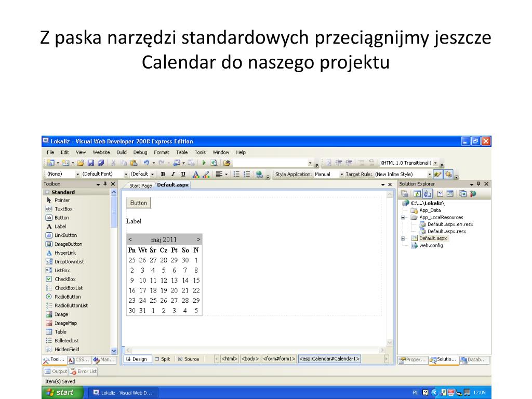Toggle Italic formatting button
The width and height of the screenshot is (532, 399).
click(173, 174)
